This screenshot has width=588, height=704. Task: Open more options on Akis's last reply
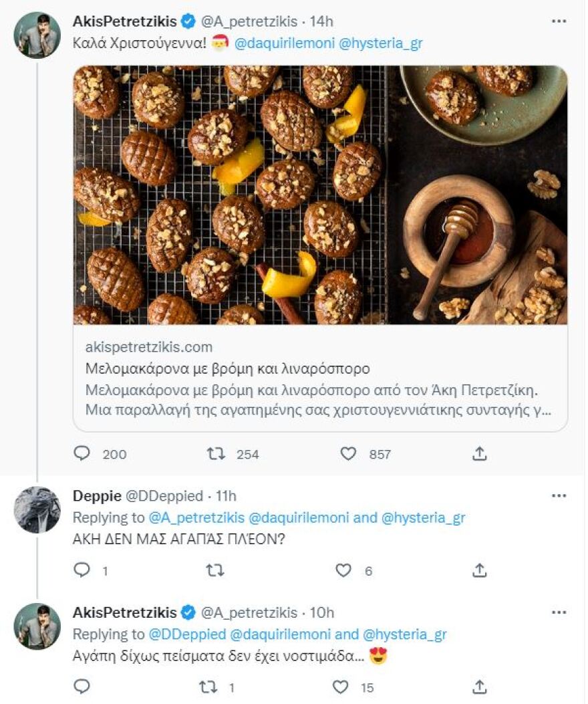click(559, 612)
